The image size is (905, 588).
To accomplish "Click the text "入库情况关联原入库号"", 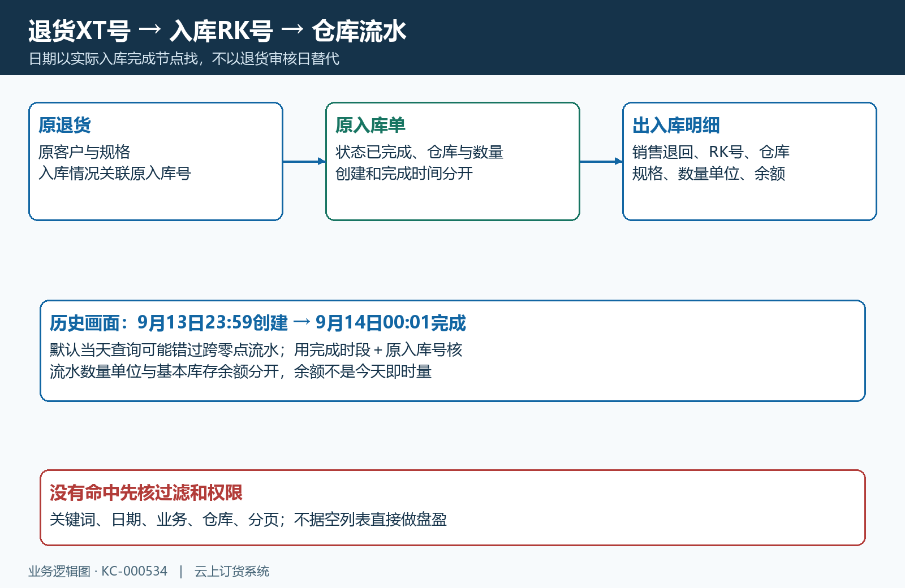I will pyautogui.click(x=115, y=173).
